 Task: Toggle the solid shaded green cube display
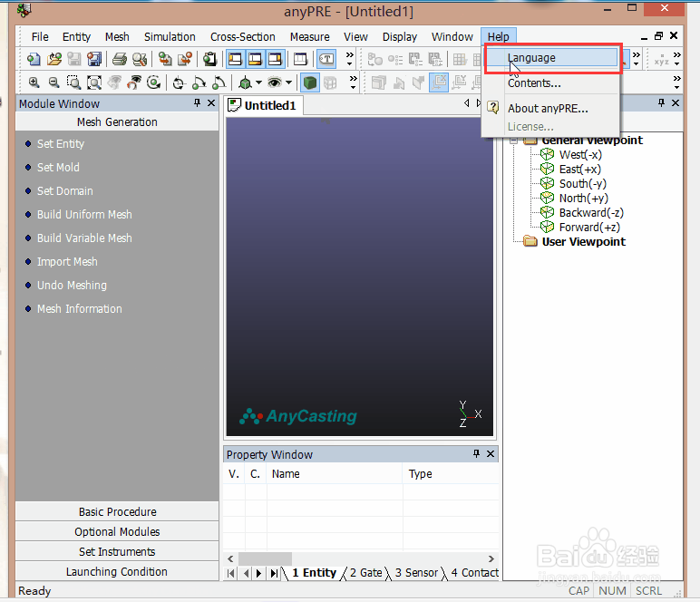click(310, 83)
